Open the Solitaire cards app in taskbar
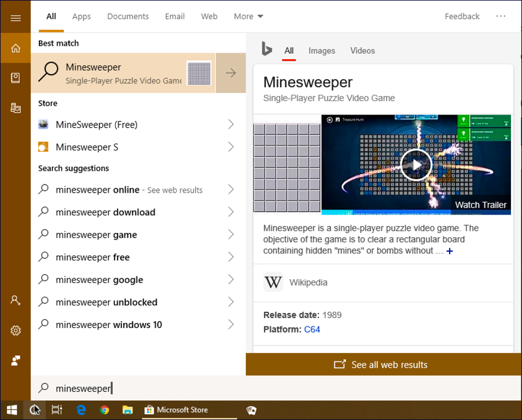The width and height of the screenshot is (522, 420). (x=251, y=410)
